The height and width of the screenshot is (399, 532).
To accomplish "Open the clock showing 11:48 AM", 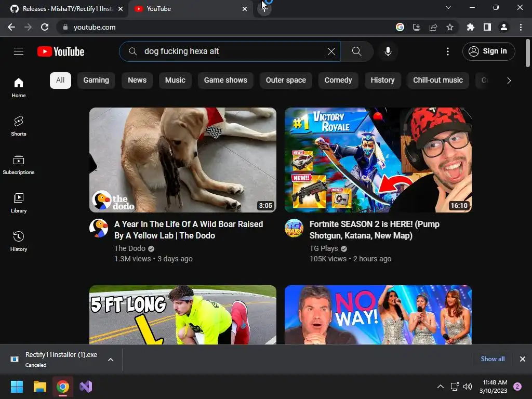I will coord(494,387).
